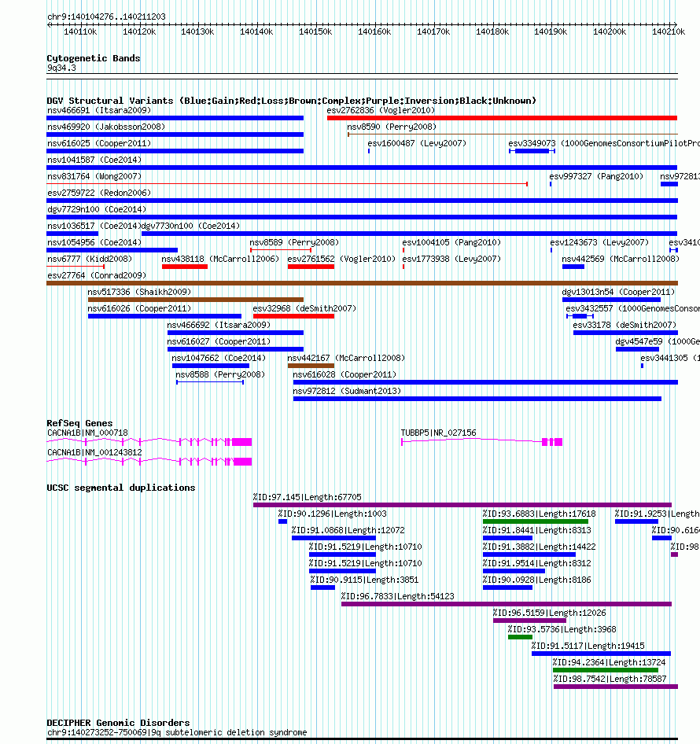Click nsv6777 (Kidd2008) variant label
This screenshot has width=700, height=744.
(90, 260)
